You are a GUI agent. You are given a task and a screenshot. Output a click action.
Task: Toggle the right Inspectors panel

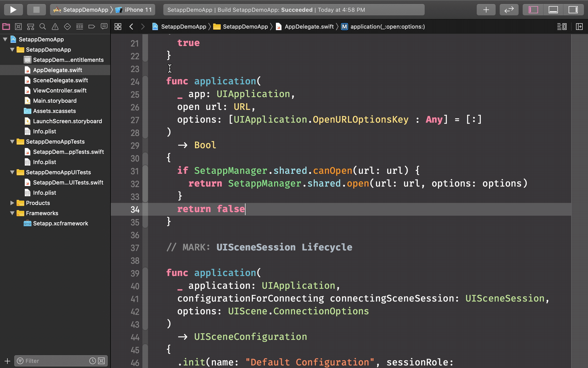(573, 10)
